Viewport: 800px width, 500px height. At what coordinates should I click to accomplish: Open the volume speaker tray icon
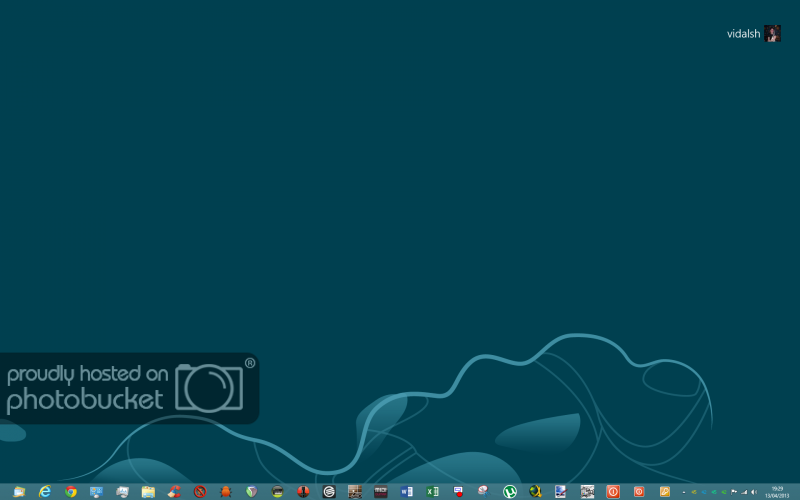[754, 492]
